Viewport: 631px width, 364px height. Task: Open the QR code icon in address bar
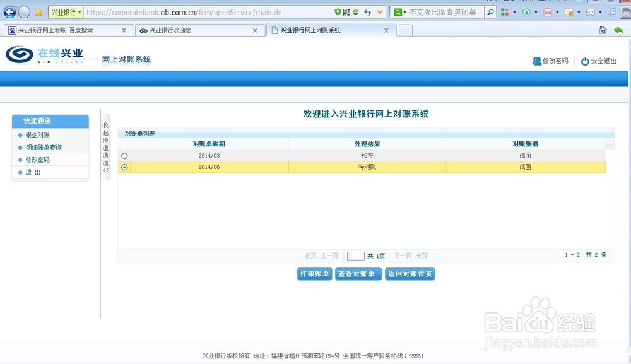[346, 12]
